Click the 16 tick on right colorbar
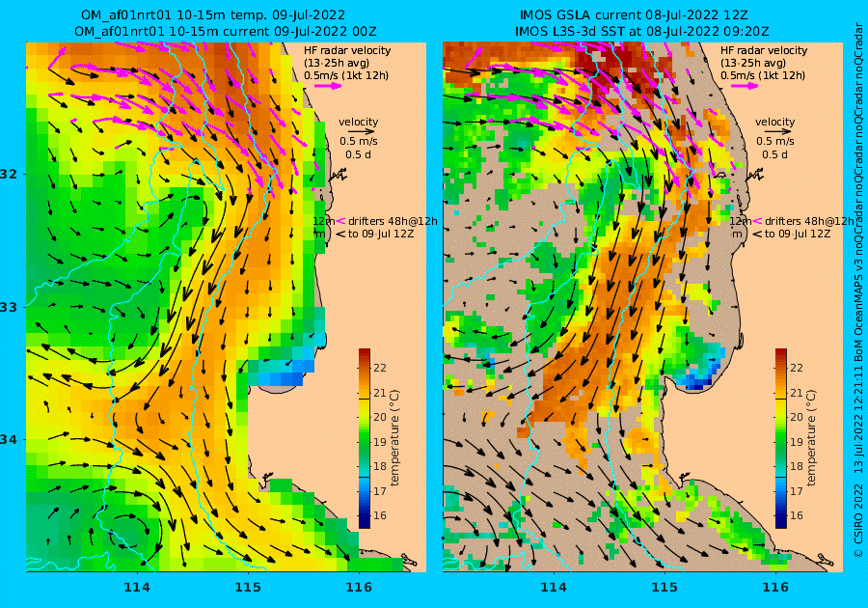This screenshot has width=868, height=608. (x=796, y=515)
